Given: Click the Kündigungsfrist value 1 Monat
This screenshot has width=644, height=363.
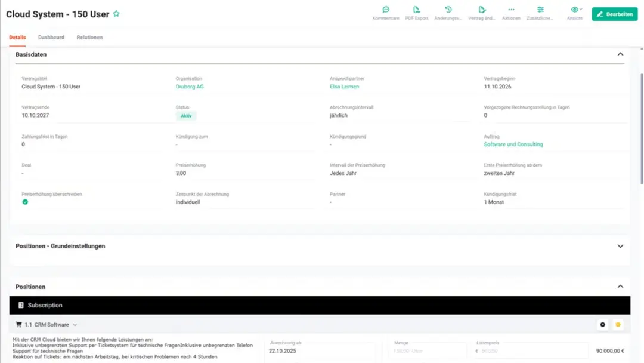Looking at the screenshot, I should [x=494, y=202].
